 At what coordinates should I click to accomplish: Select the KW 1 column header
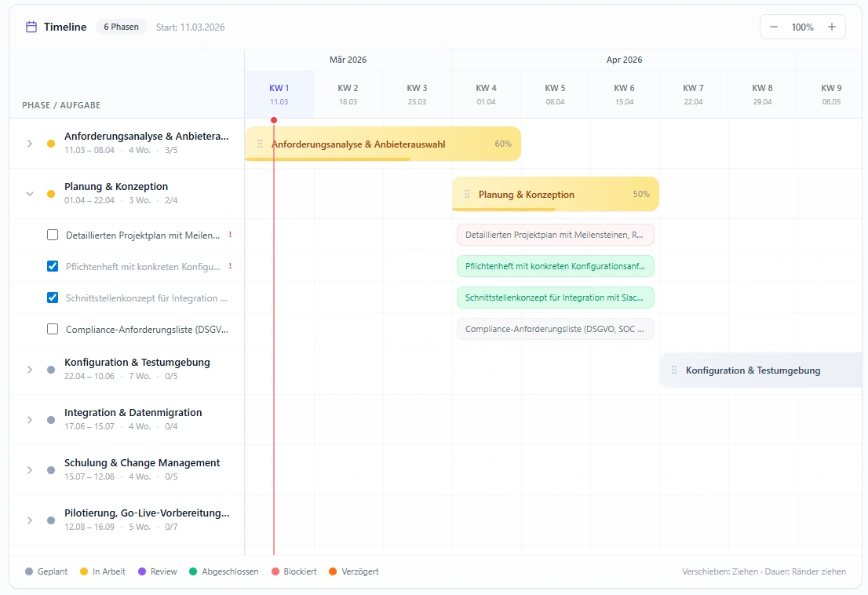(x=279, y=94)
